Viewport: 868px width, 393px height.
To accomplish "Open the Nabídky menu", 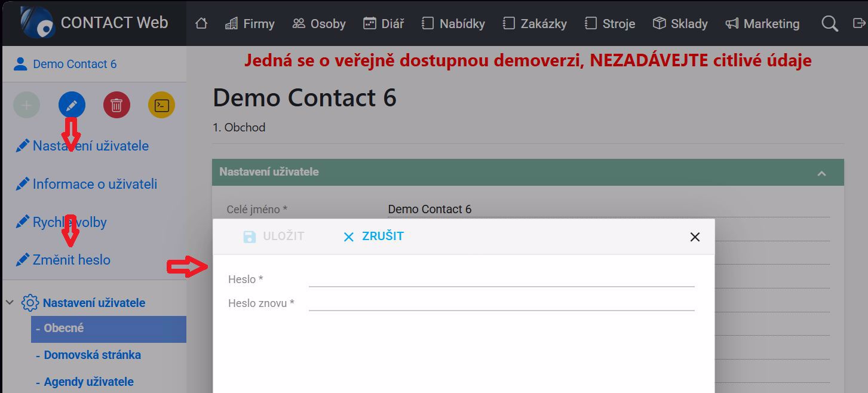I will 453,24.
